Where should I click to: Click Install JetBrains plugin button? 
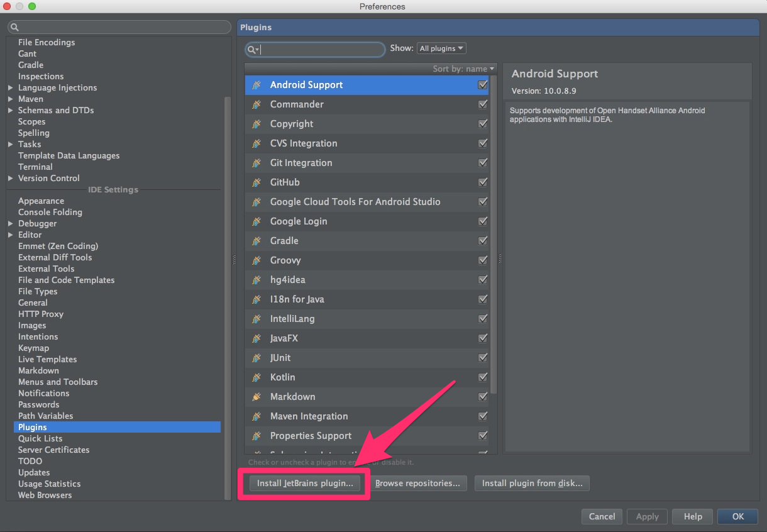pos(305,483)
